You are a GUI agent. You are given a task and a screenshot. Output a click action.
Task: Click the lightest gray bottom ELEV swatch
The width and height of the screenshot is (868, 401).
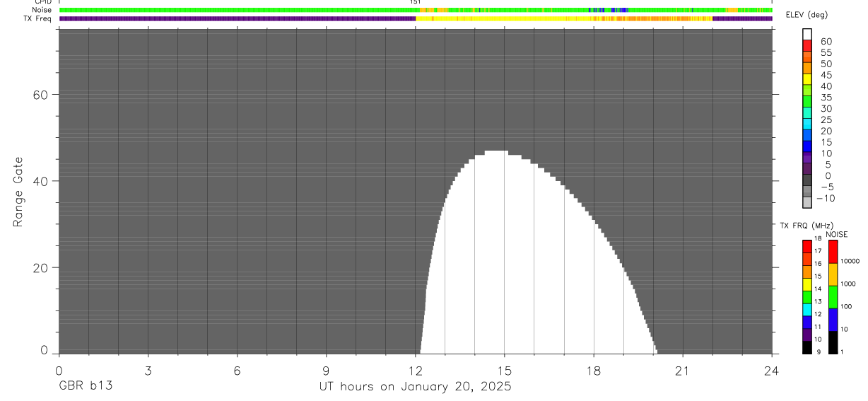807,203
